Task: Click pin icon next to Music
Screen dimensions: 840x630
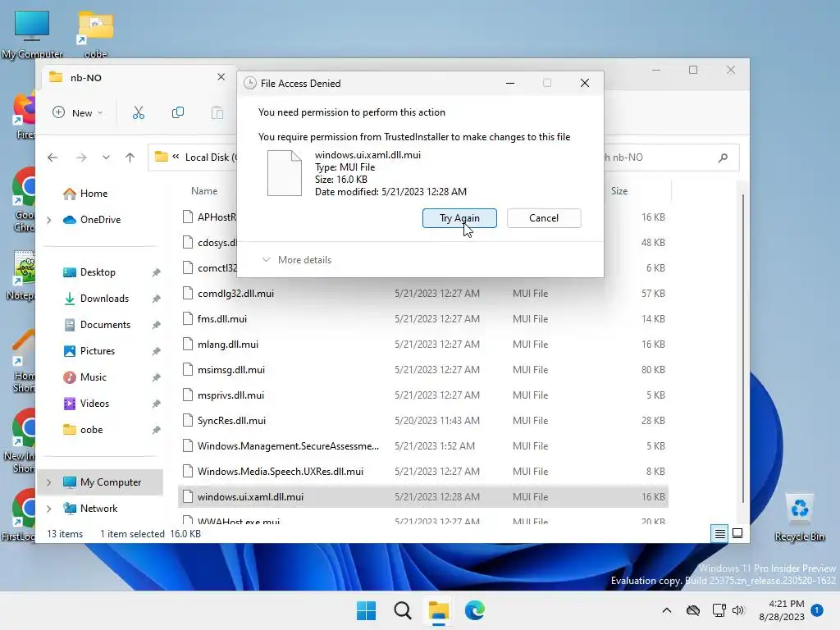Action: tap(156, 377)
